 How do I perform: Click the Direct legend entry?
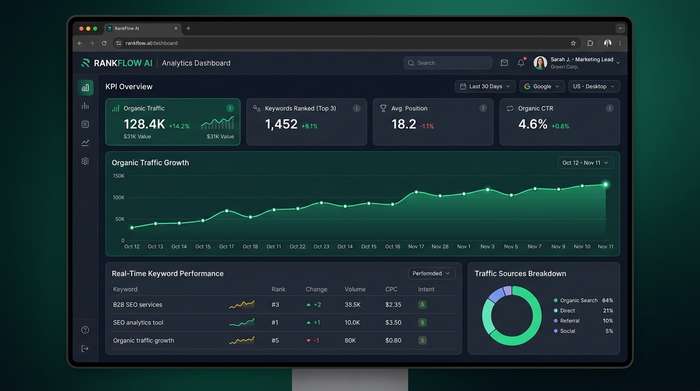point(584,311)
